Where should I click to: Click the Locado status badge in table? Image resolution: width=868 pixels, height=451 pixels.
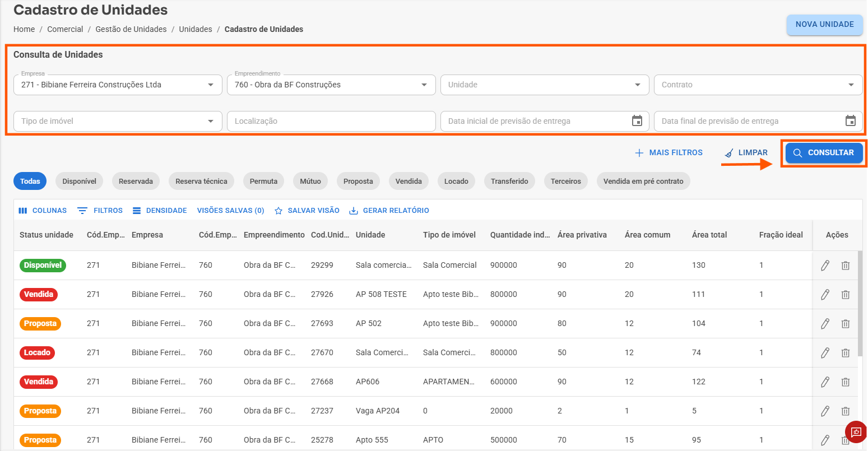click(x=37, y=353)
